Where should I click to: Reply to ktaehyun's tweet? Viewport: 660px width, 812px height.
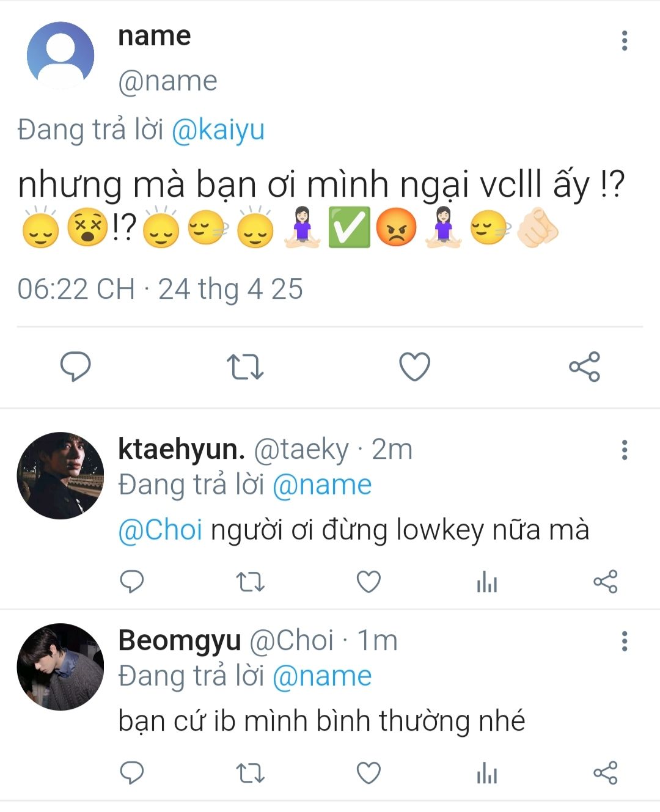[131, 582]
